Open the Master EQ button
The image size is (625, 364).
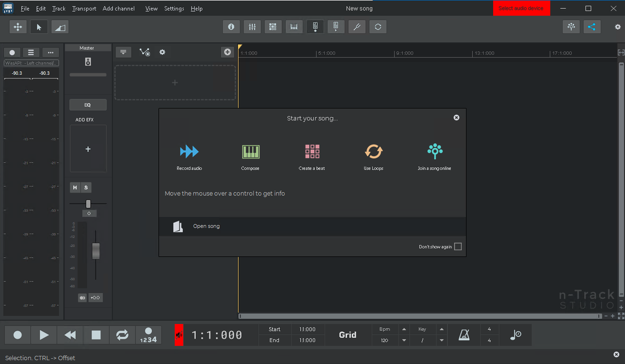tap(88, 105)
